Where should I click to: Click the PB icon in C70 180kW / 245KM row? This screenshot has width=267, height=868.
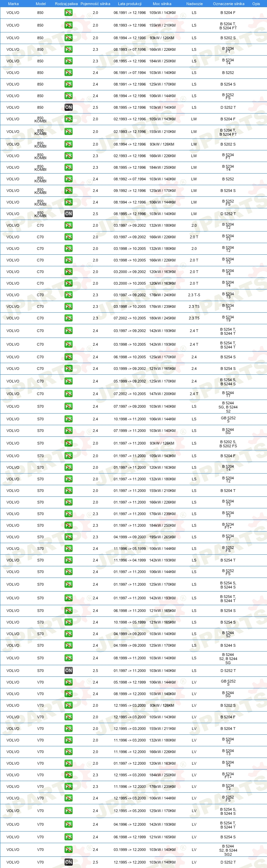click(69, 318)
